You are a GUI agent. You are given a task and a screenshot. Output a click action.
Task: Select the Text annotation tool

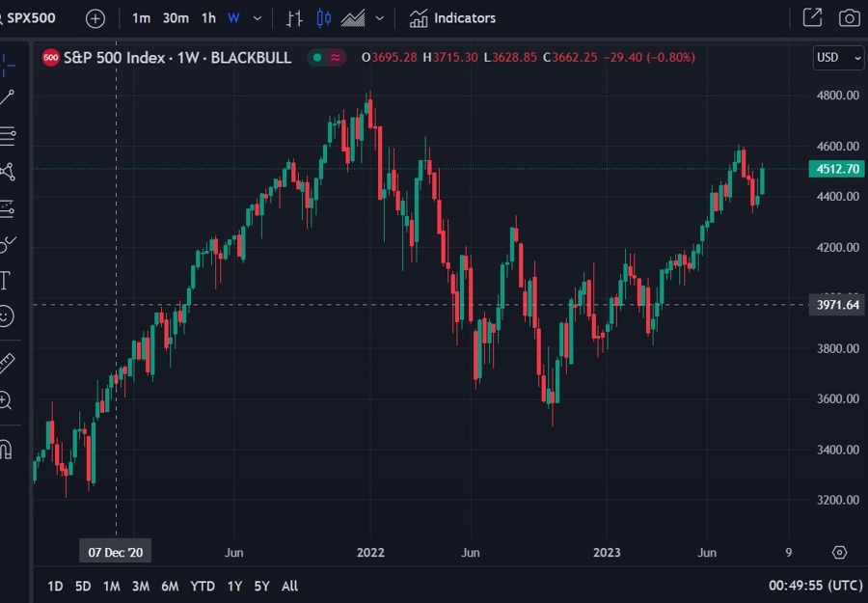6,281
